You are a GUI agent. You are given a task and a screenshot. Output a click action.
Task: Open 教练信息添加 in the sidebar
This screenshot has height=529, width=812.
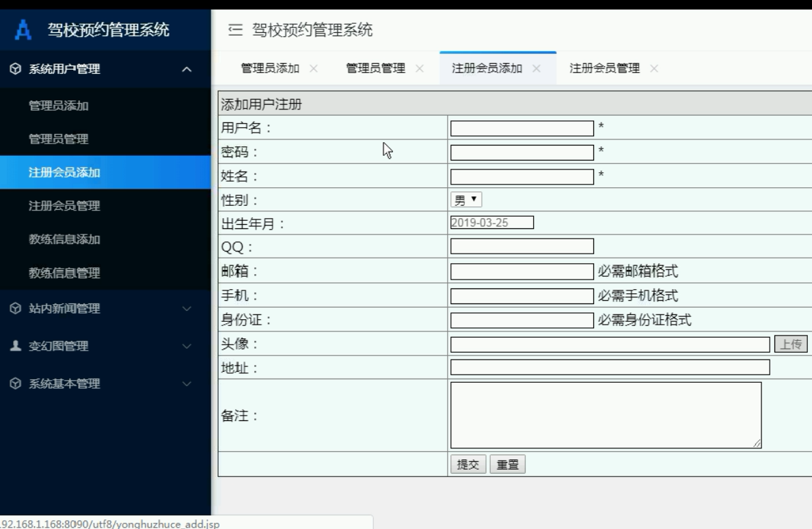pyautogui.click(x=106, y=239)
